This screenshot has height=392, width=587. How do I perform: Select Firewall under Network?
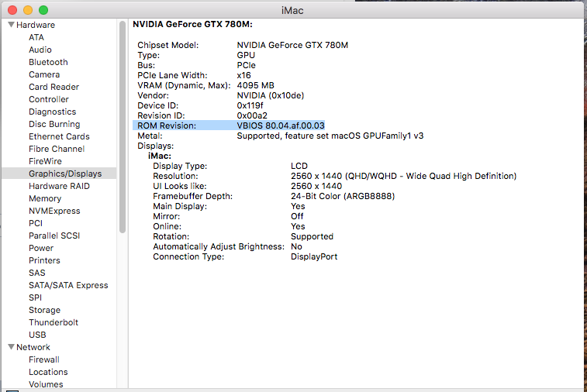[43, 359]
